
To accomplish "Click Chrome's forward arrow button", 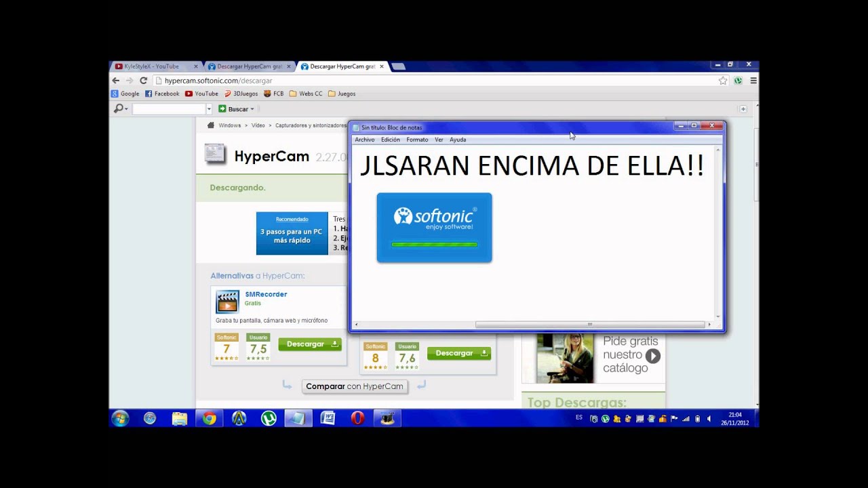I will tap(130, 80).
